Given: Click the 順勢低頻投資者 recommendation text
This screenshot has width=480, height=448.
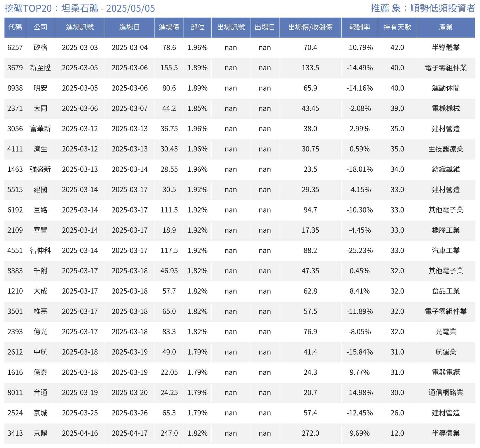Looking at the screenshot, I should pos(443,8).
